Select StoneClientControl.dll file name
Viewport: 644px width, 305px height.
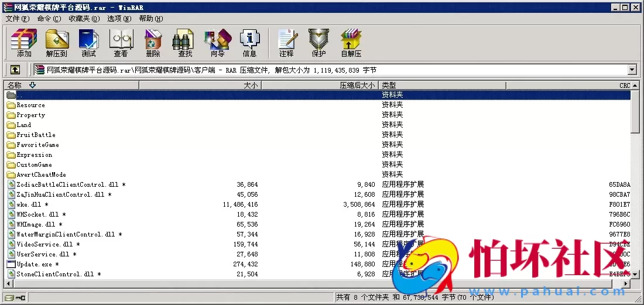[x=59, y=274]
